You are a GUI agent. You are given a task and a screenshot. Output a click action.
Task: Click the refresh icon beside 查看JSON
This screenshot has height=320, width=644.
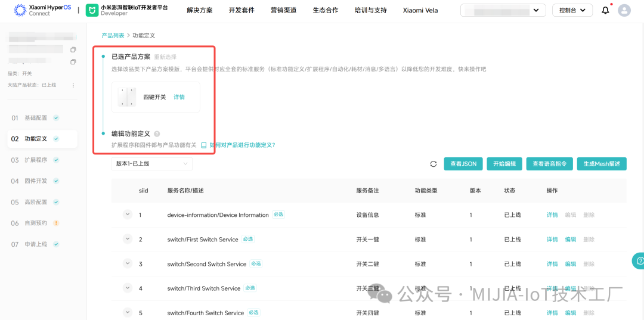pos(433,164)
